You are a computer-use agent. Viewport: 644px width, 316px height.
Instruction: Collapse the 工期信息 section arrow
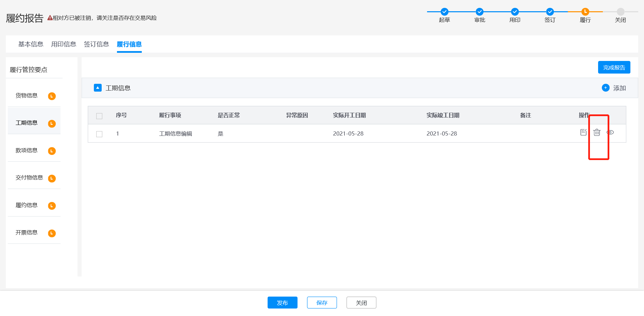pyautogui.click(x=98, y=88)
